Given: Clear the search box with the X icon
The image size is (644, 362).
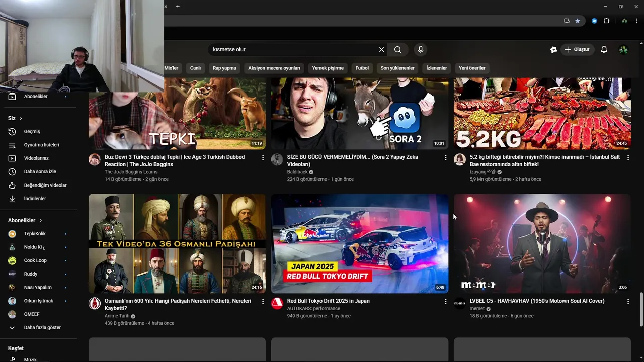Looking at the screenshot, I should coord(381,50).
